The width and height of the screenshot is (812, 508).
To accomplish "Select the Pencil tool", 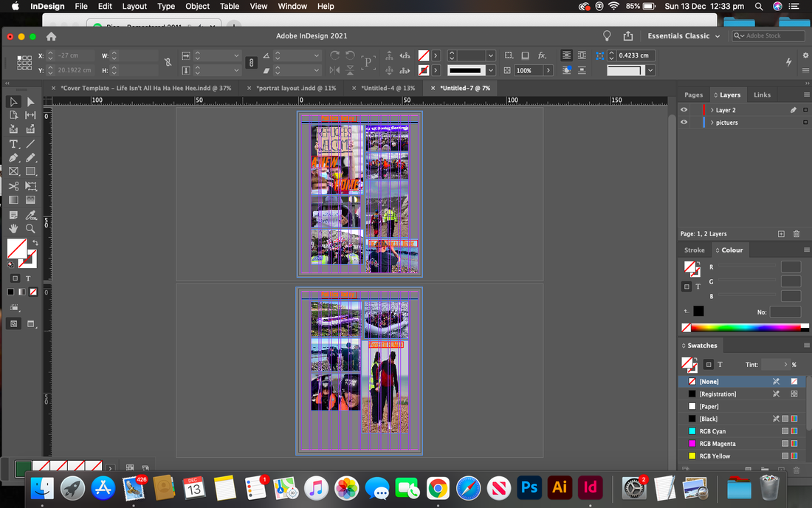I will [x=30, y=158].
